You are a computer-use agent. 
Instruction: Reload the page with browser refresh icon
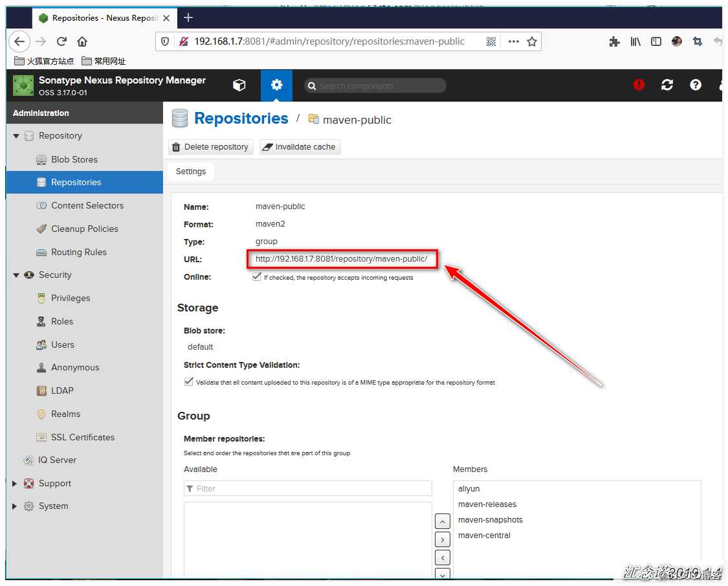point(61,41)
